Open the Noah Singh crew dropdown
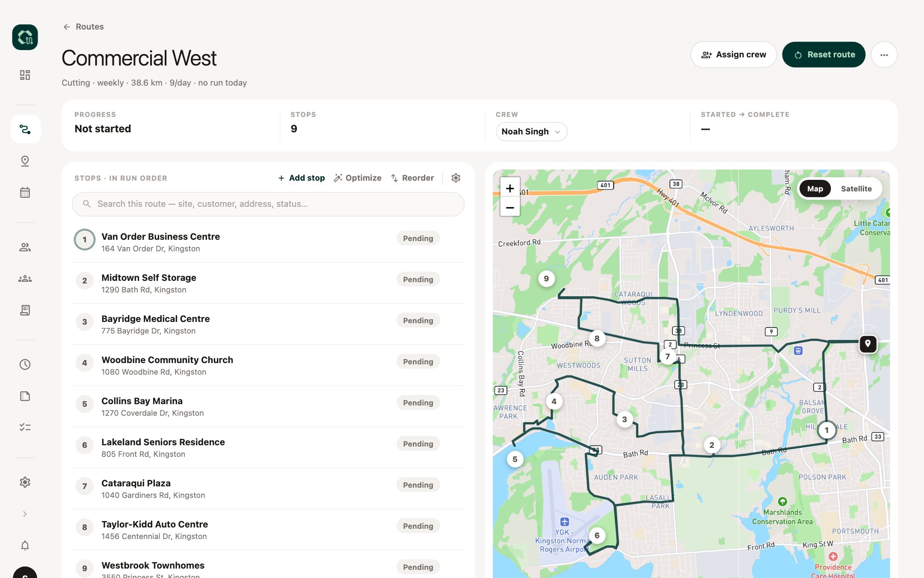Image resolution: width=924 pixels, height=578 pixels. [531, 131]
